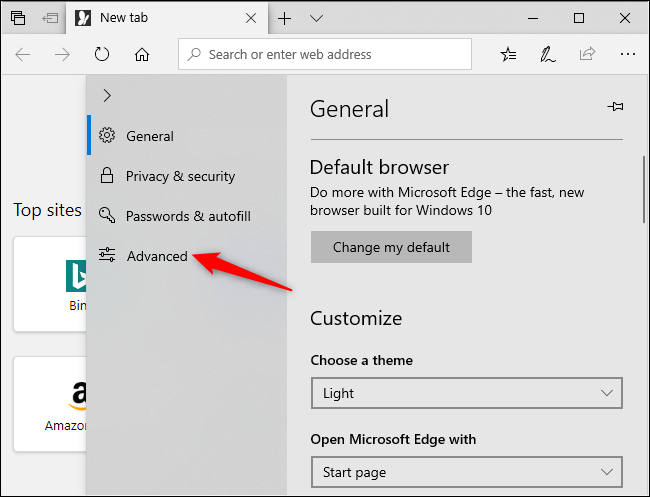Open the Settings and more ellipsis
This screenshot has width=650, height=497.
click(x=627, y=55)
